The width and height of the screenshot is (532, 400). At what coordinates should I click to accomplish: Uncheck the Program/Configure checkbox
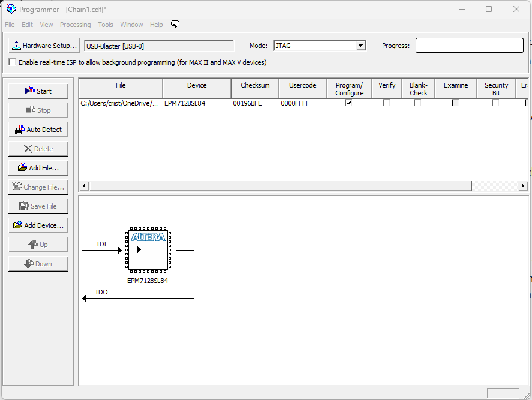click(x=348, y=103)
